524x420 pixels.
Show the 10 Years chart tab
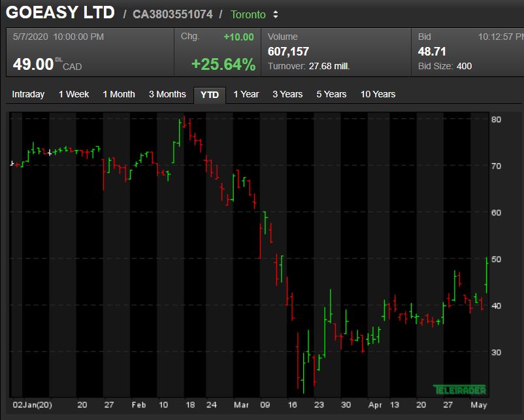click(x=378, y=94)
